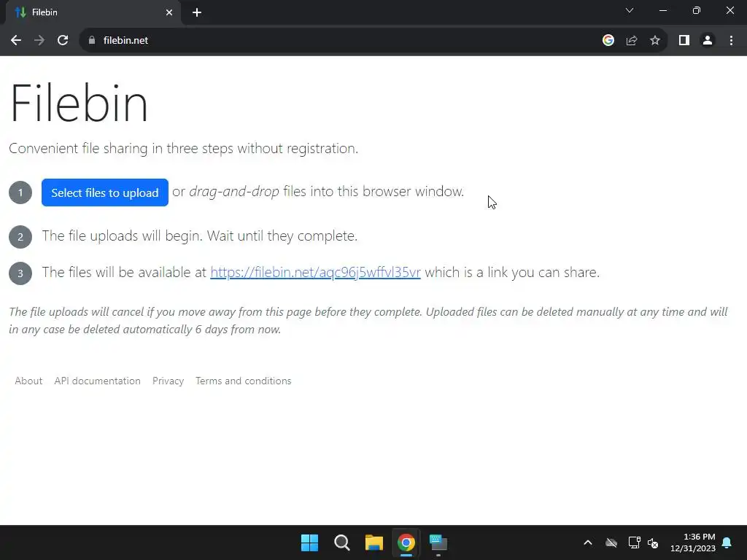Open File Explorer from the taskbar
The height and width of the screenshot is (560, 747).
[374, 542]
